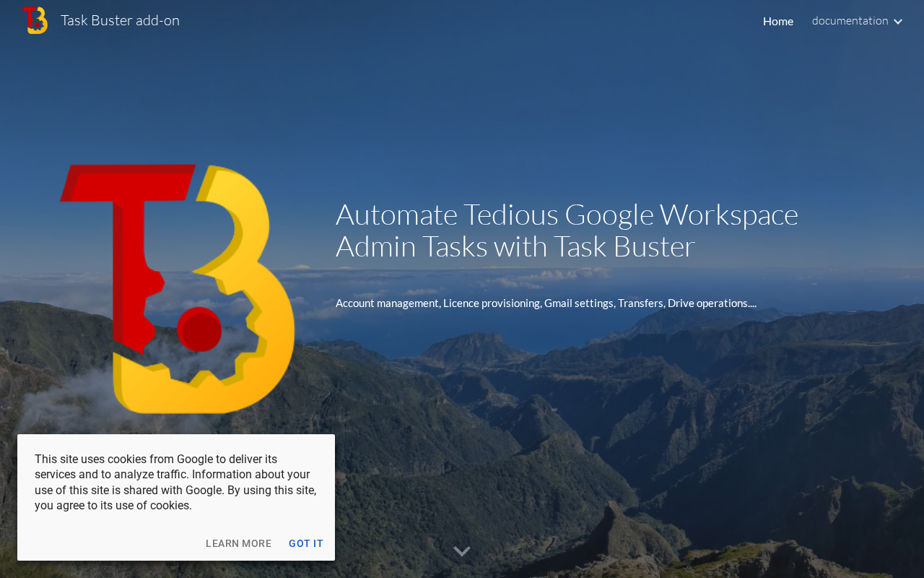Click the small TB logo in header
The width and height of the screenshot is (924, 578).
point(35,20)
